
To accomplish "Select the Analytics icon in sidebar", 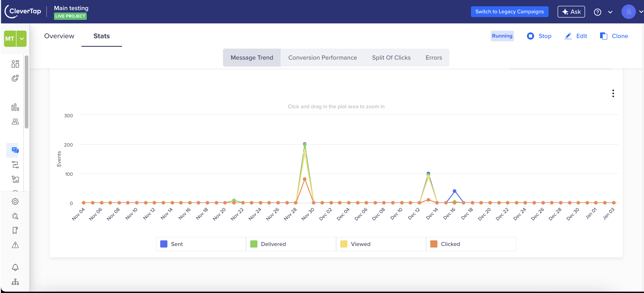I will point(14,107).
